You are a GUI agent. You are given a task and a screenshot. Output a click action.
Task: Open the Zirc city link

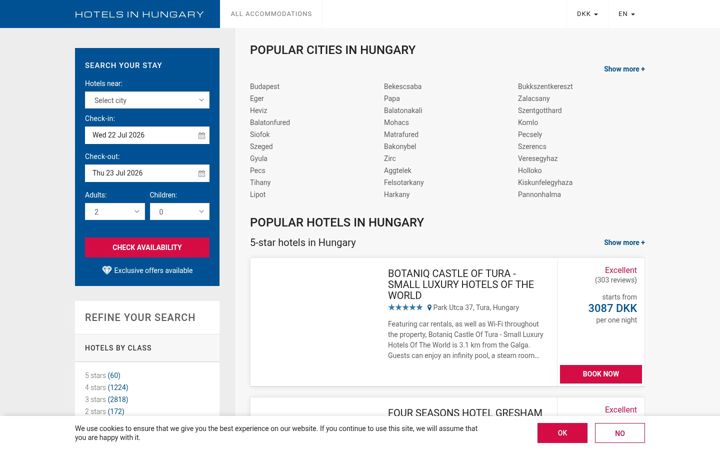pos(390,158)
